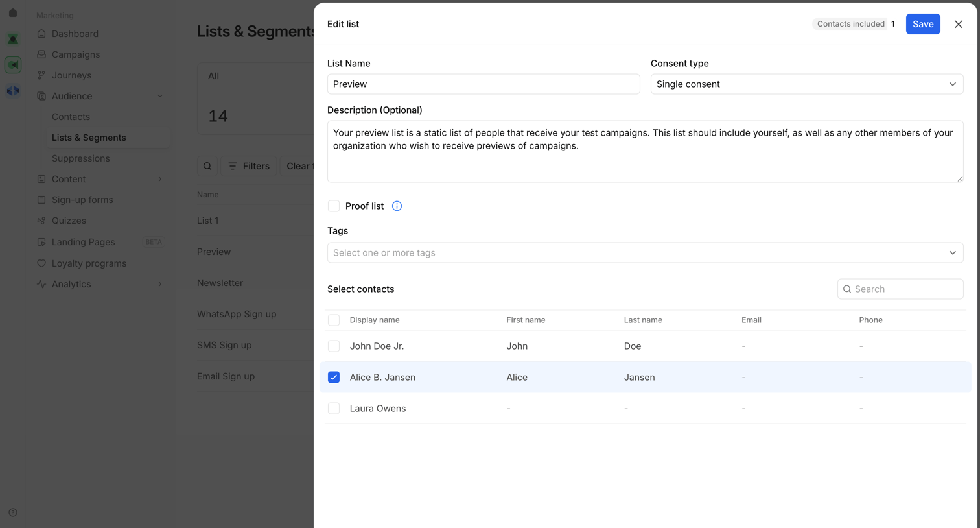Open the WhatsApp Sign up list row
The image size is (980, 528).
[x=237, y=314]
